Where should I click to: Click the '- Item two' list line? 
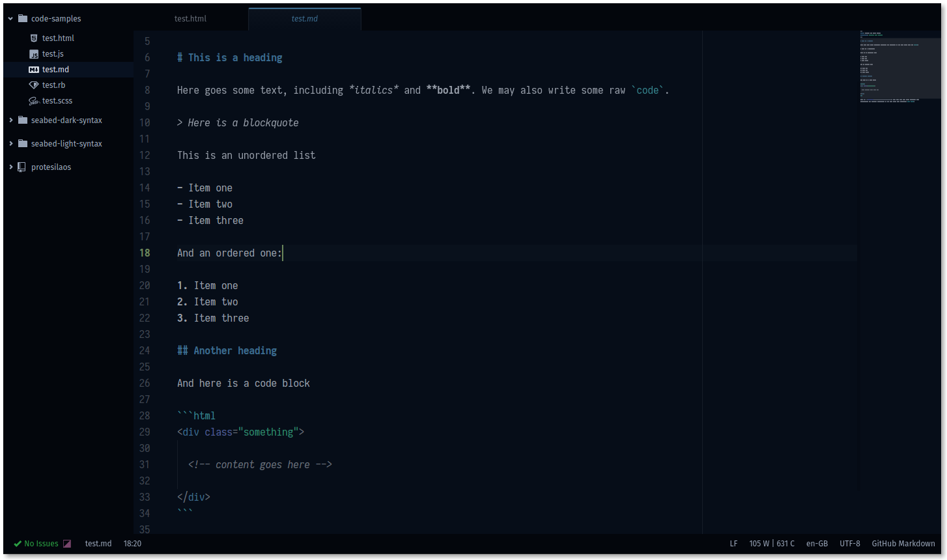coord(205,204)
